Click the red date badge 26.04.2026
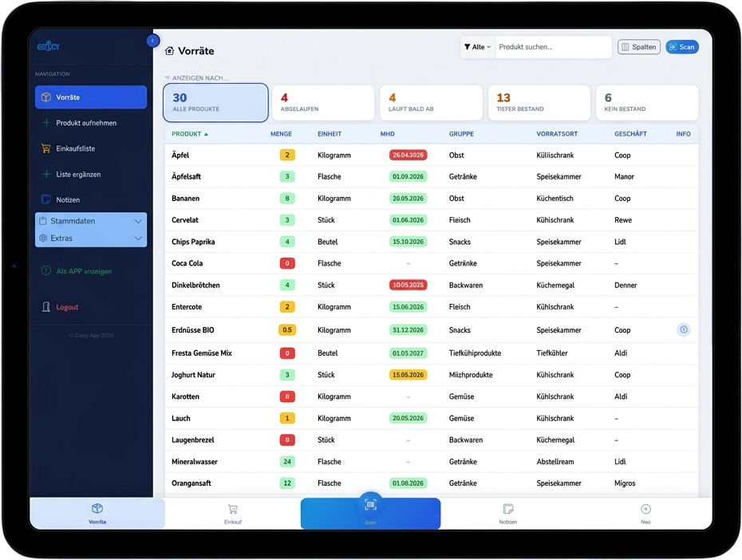Image resolution: width=742 pixels, height=560 pixels. [408, 155]
